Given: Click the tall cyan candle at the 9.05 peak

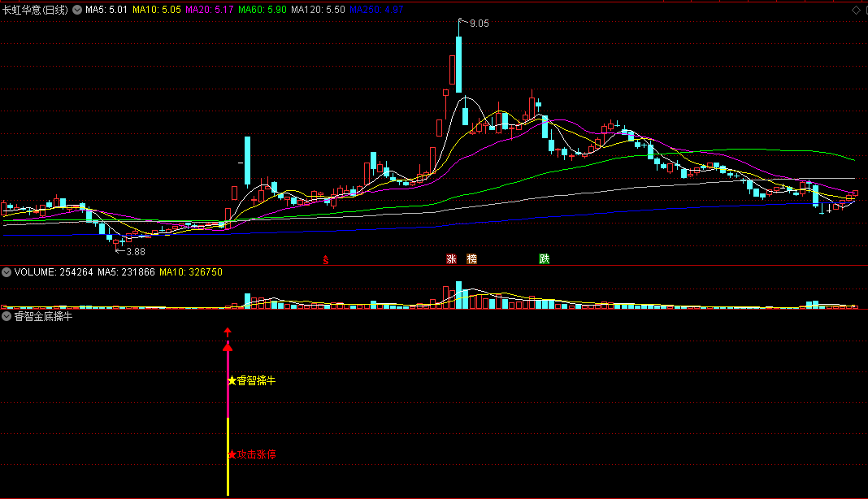Looking at the screenshot, I should (459, 64).
